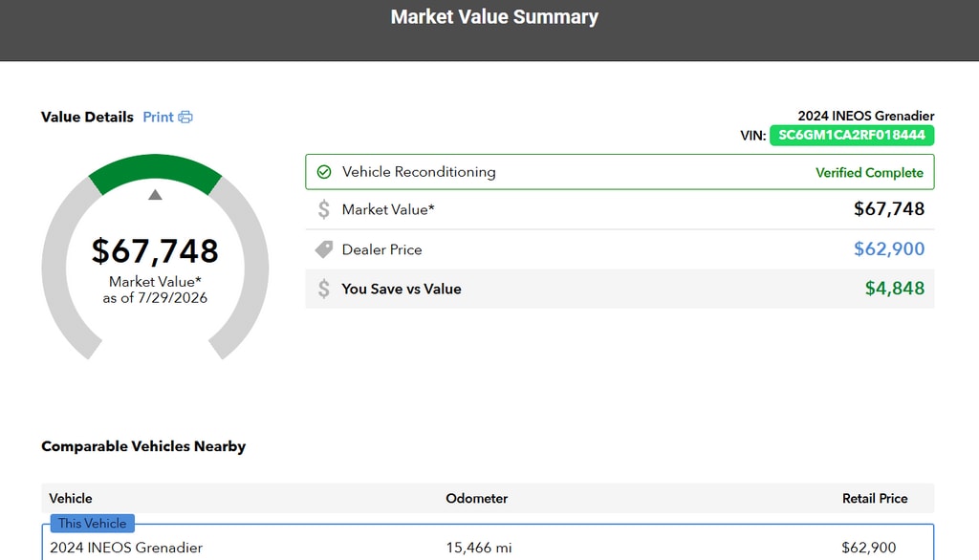Click the Value Details heading
979x560 pixels.
pyautogui.click(x=87, y=117)
